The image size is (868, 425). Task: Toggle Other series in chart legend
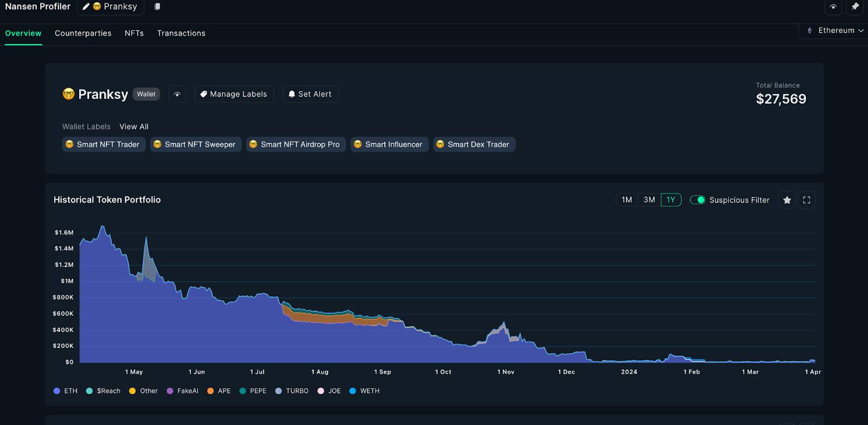[x=143, y=391]
